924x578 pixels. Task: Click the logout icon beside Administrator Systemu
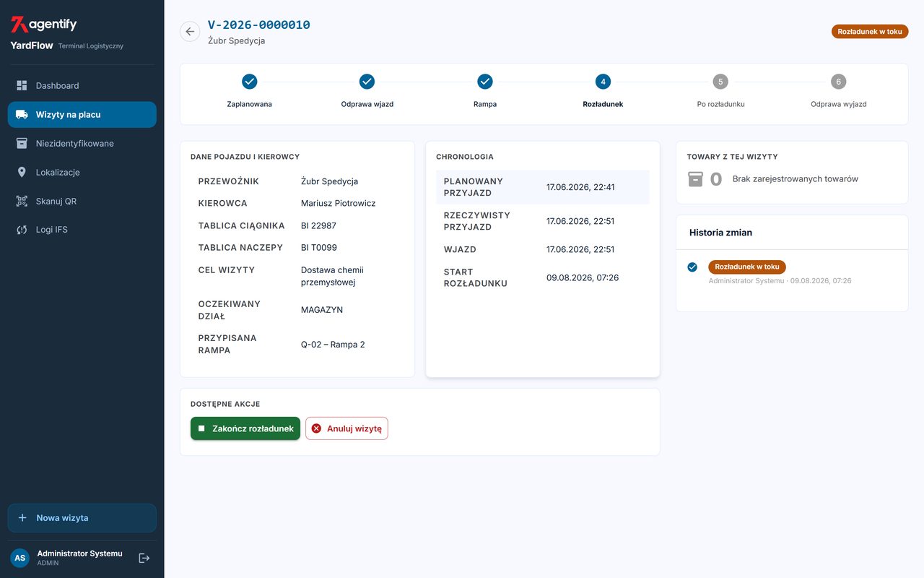(x=144, y=558)
